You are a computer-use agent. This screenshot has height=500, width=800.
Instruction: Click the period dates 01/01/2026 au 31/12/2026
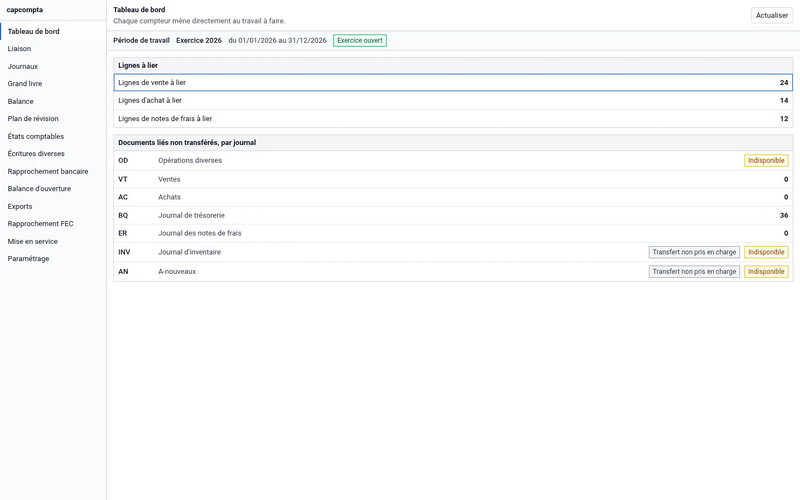pos(277,40)
